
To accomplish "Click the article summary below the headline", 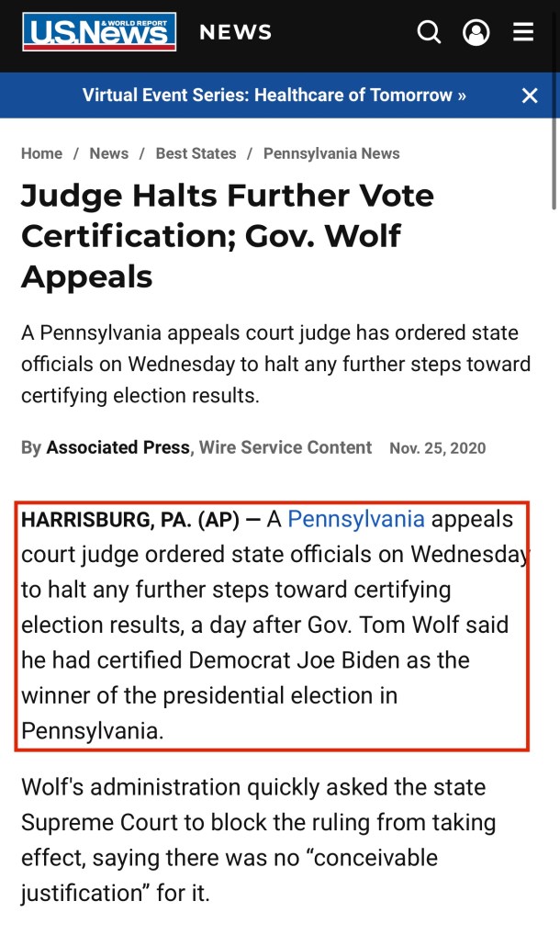I will (275, 364).
